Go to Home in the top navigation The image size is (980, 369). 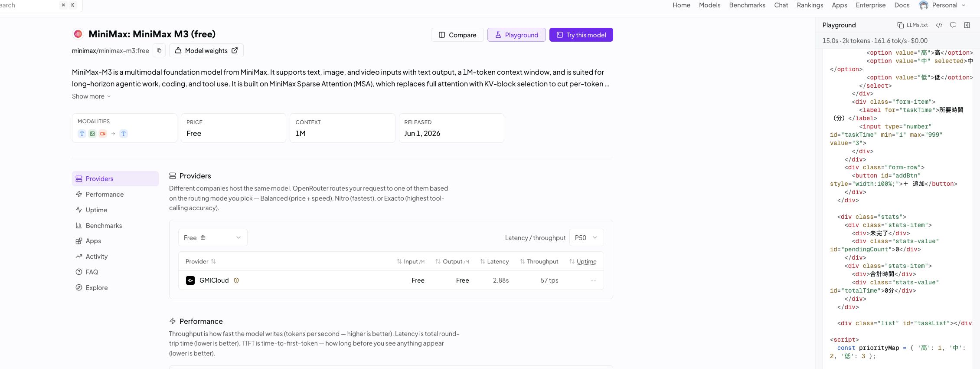pyautogui.click(x=682, y=5)
